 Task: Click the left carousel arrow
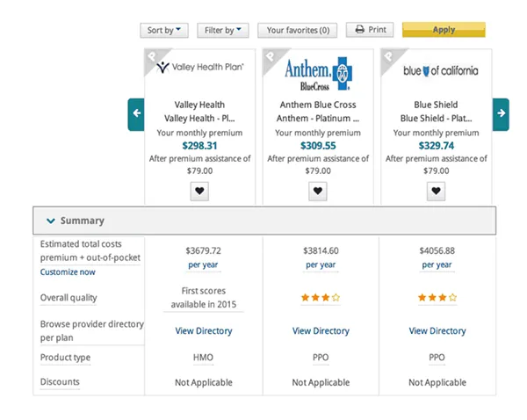(x=135, y=113)
